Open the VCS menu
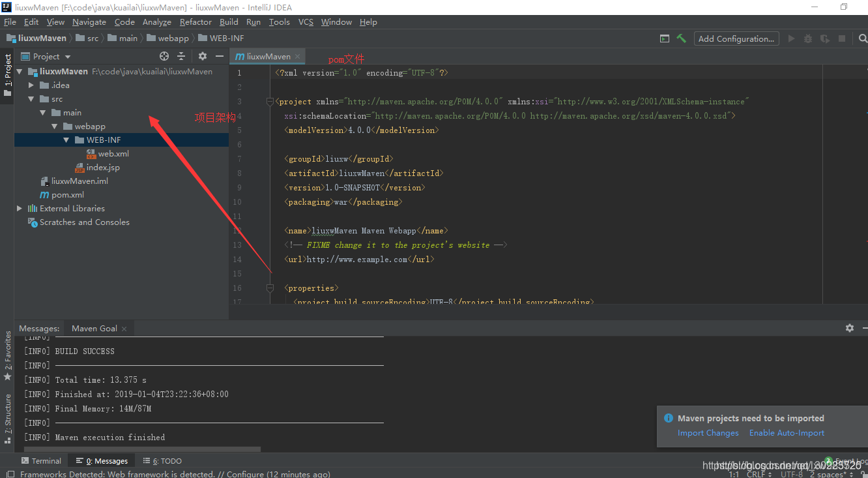The image size is (868, 478). 306,22
